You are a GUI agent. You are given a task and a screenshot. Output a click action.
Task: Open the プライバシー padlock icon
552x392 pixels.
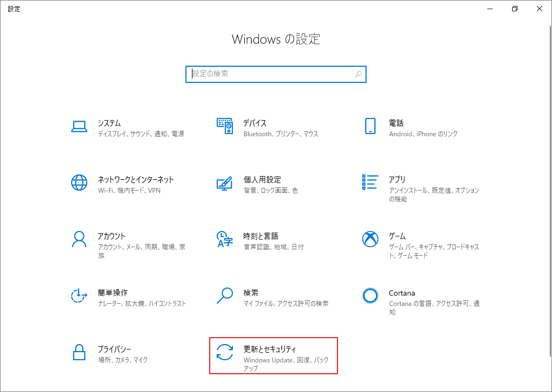tap(79, 352)
